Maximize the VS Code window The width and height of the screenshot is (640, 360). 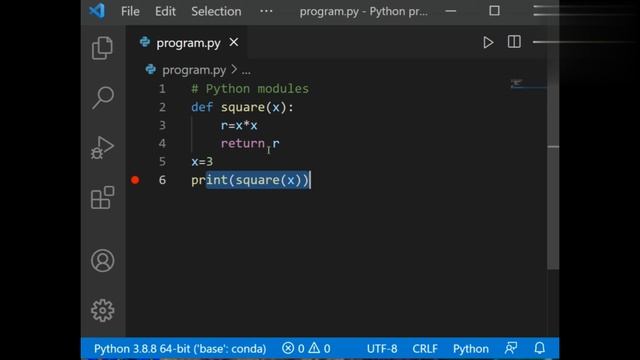click(494, 11)
